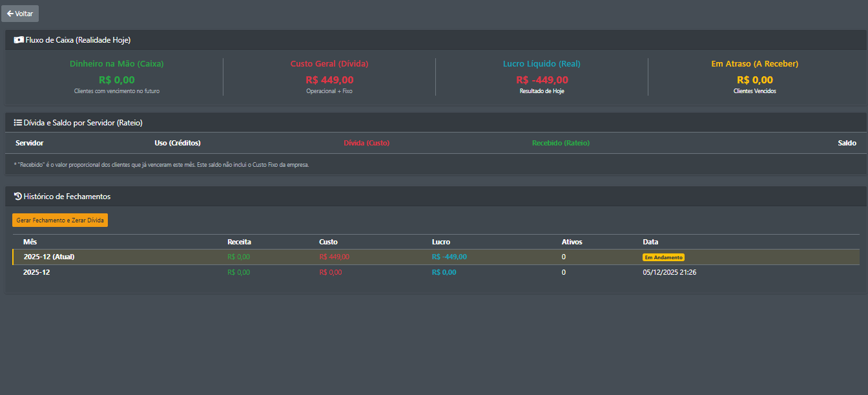Click the list icon beside Dívida e Saldo

click(x=18, y=122)
